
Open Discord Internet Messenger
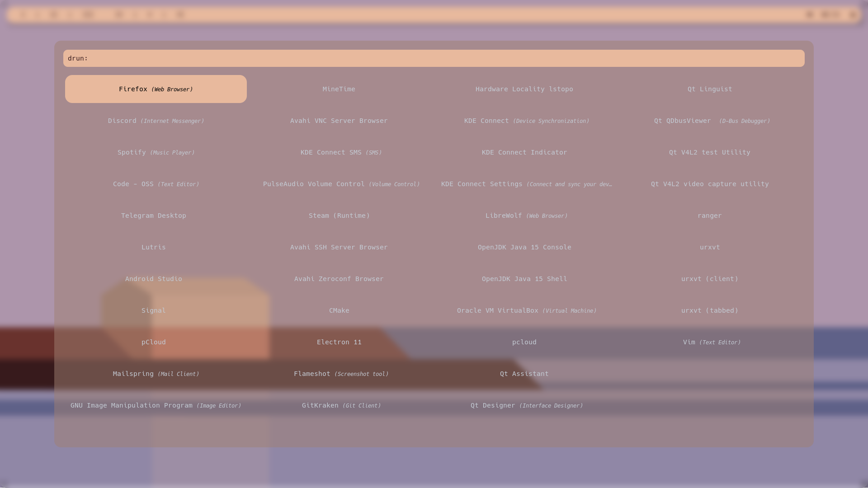point(156,121)
